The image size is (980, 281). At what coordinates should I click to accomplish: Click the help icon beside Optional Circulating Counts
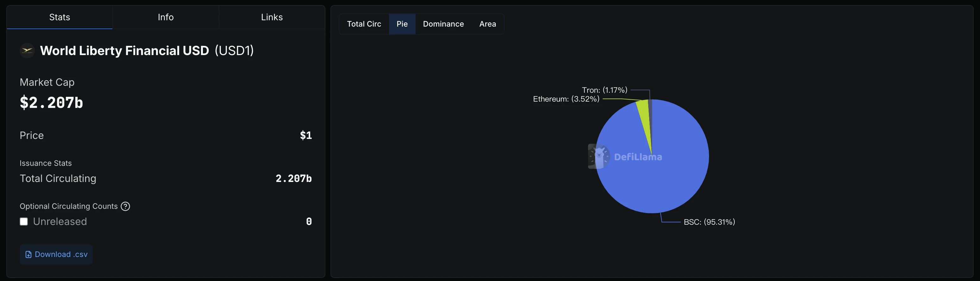point(125,206)
